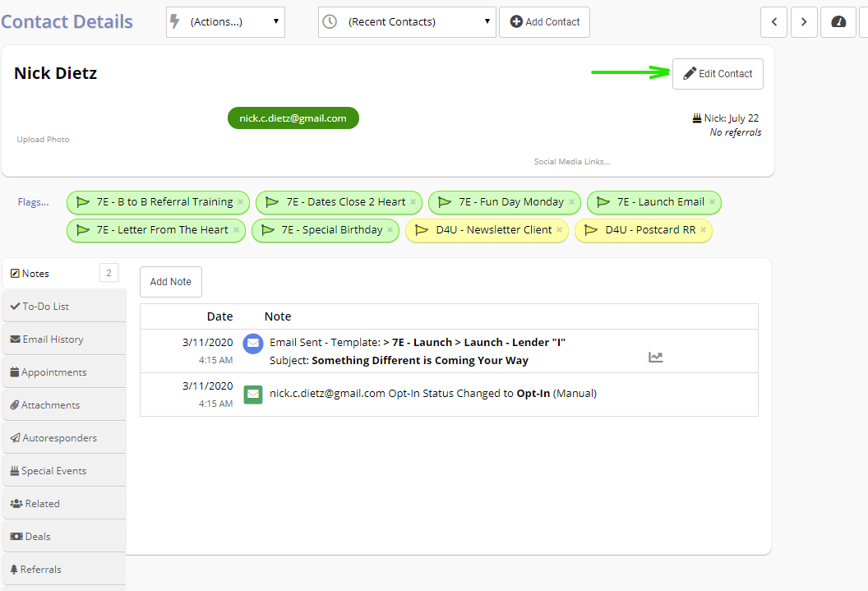Switch to the Special Events tab
The height and width of the screenshot is (591, 868).
(64, 471)
